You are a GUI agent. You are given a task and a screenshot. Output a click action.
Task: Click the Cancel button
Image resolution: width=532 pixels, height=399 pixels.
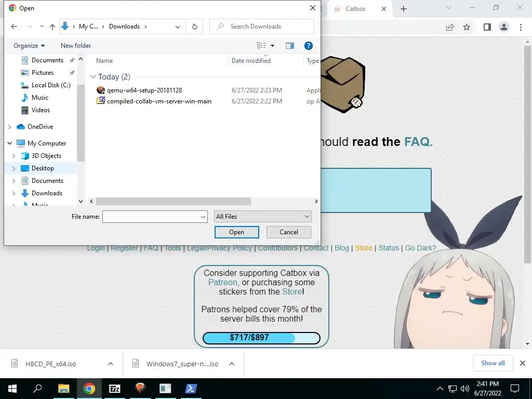point(289,232)
